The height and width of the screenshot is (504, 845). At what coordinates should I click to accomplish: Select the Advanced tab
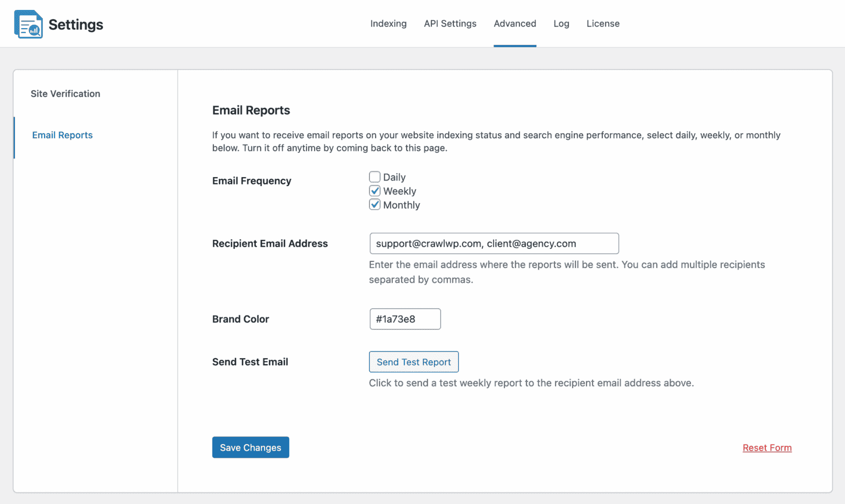515,24
